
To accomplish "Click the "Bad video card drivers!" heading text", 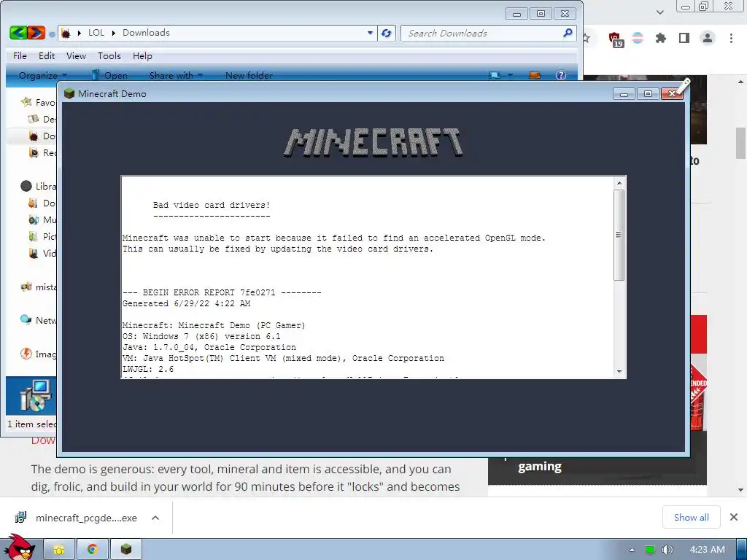I will 211,205.
